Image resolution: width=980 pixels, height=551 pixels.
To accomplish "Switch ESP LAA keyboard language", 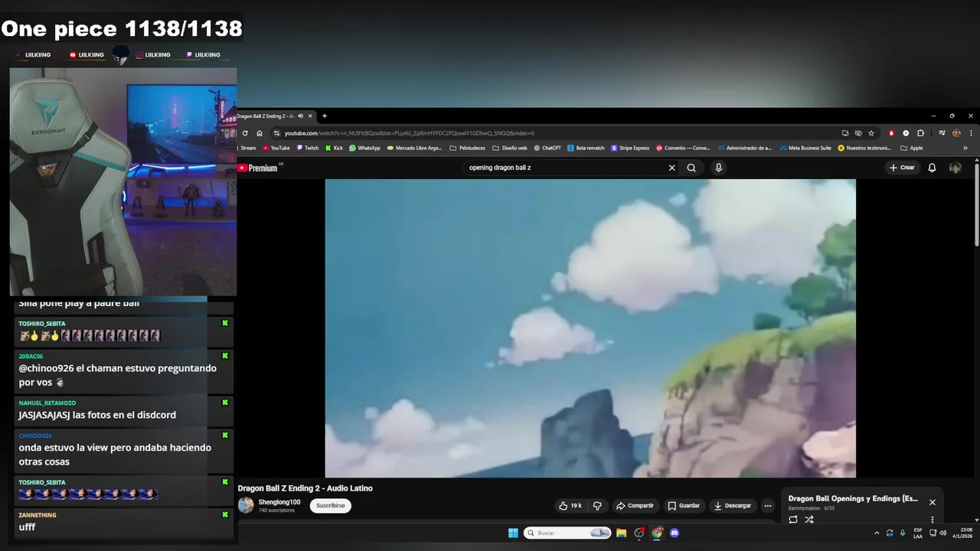I will (x=918, y=533).
